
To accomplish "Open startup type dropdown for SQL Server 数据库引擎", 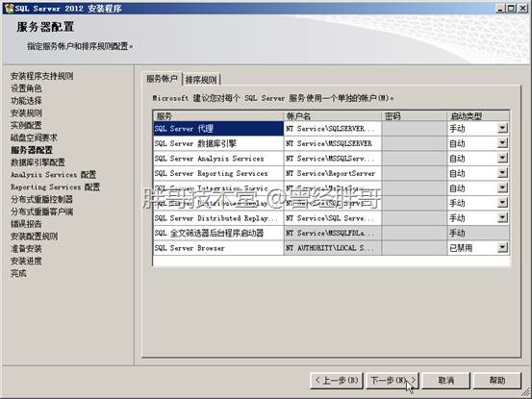I will click(502, 143).
